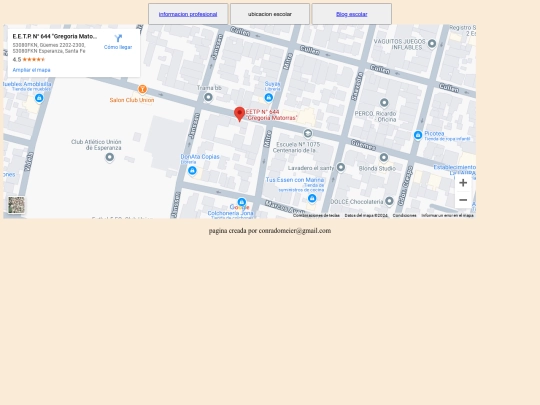Click the Club Atlético Unión marker
This screenshot has width=540, height=405.
pyautogui.click(x=110, y=157)
